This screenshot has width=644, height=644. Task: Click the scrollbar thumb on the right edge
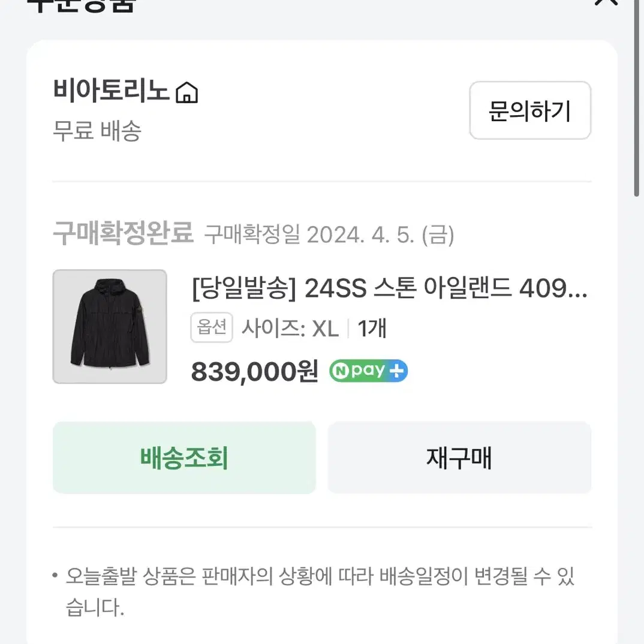coord(637,98)
